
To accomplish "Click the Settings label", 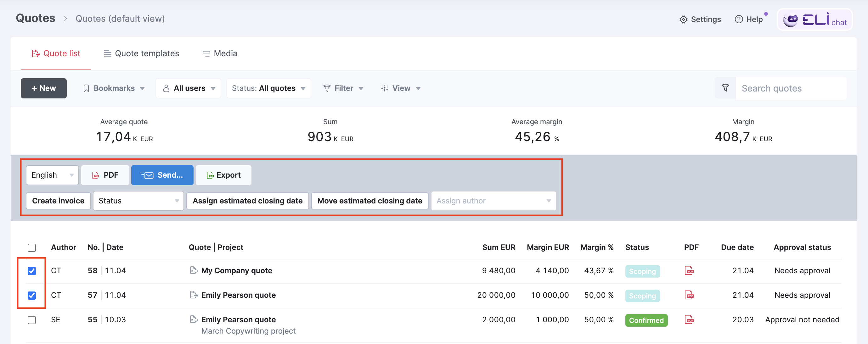I will (x=706, y=19).
